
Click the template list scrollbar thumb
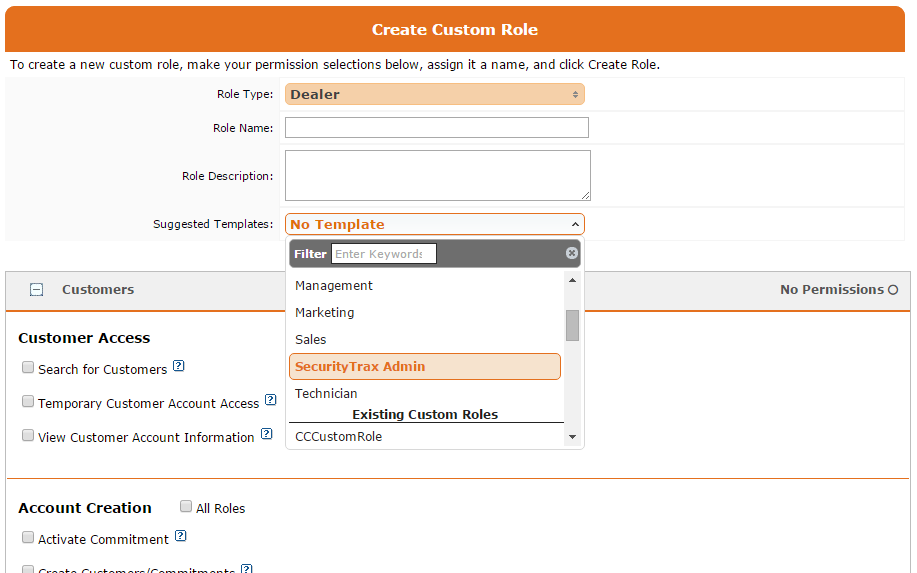pyautogui.click(x=572, y=325)
